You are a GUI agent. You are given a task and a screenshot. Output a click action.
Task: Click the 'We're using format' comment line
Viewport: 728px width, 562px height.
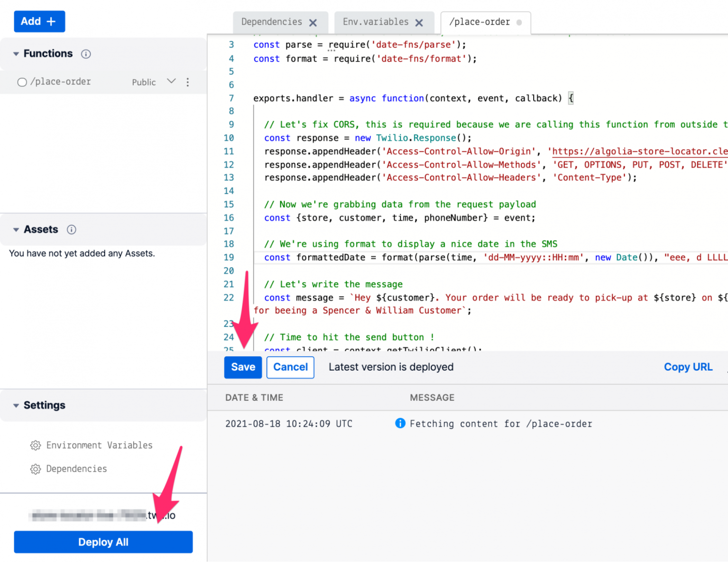pyautogui.click(x=411, y=244)
